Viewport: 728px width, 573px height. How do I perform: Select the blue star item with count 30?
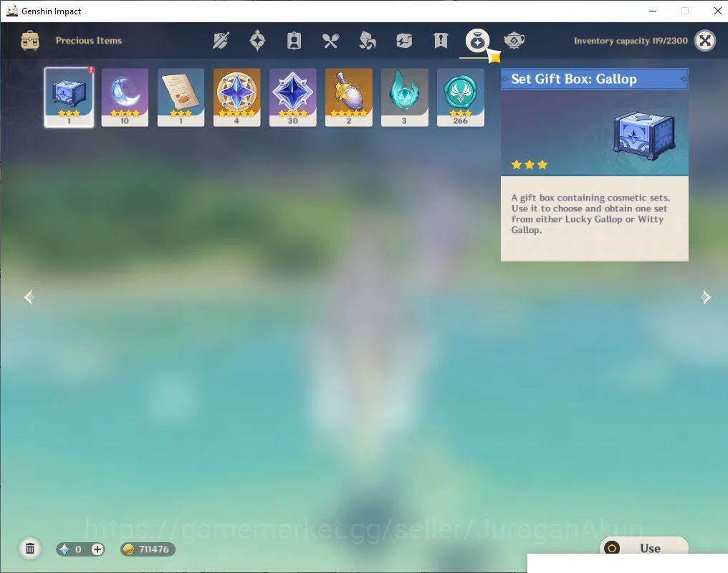292,97
